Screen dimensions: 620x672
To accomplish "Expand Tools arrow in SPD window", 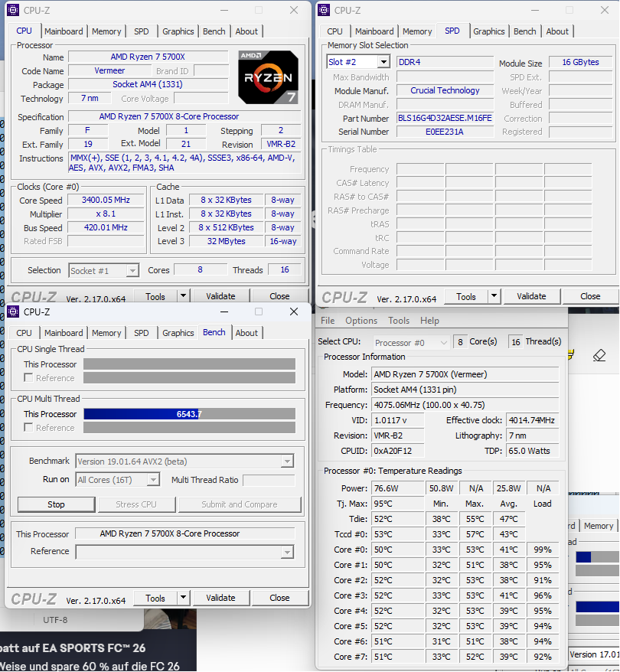I will point(494,295).
